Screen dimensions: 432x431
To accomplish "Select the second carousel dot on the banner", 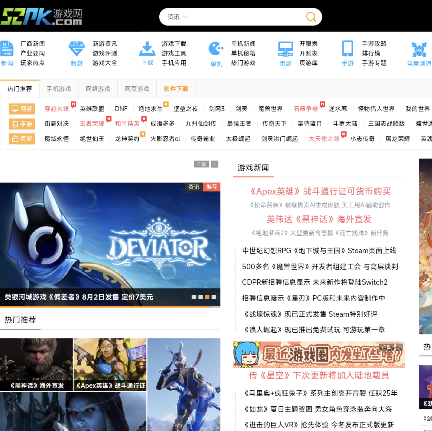I will (201, 297).
